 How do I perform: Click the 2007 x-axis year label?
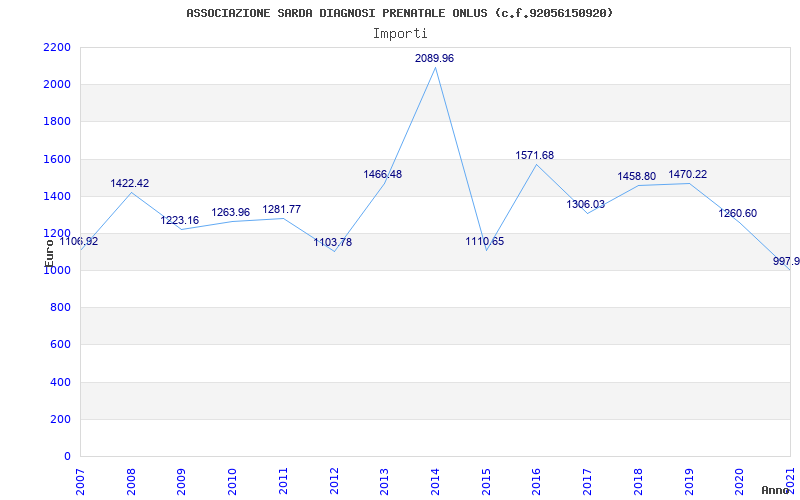[x=80, y=482]
